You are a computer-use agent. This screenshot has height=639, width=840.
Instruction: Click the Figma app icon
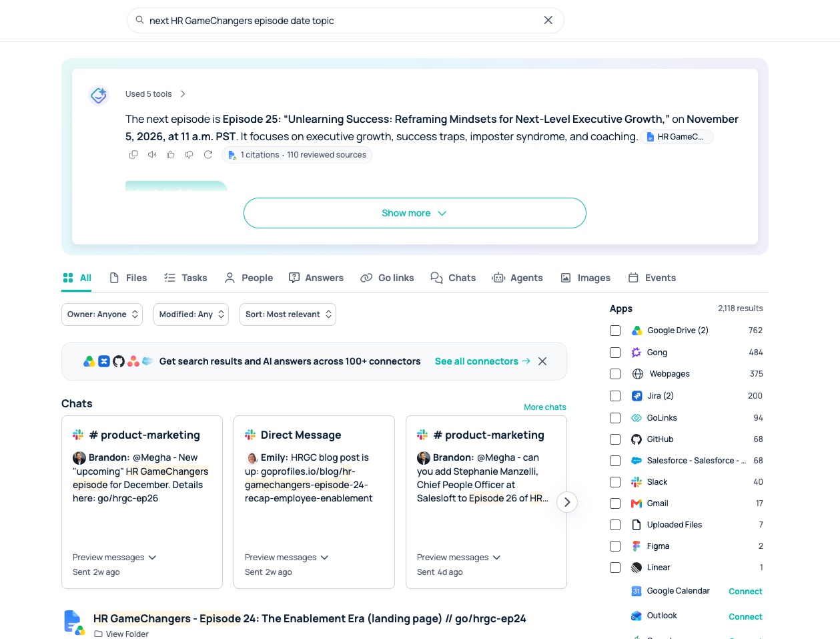click(x=637, y=546)
